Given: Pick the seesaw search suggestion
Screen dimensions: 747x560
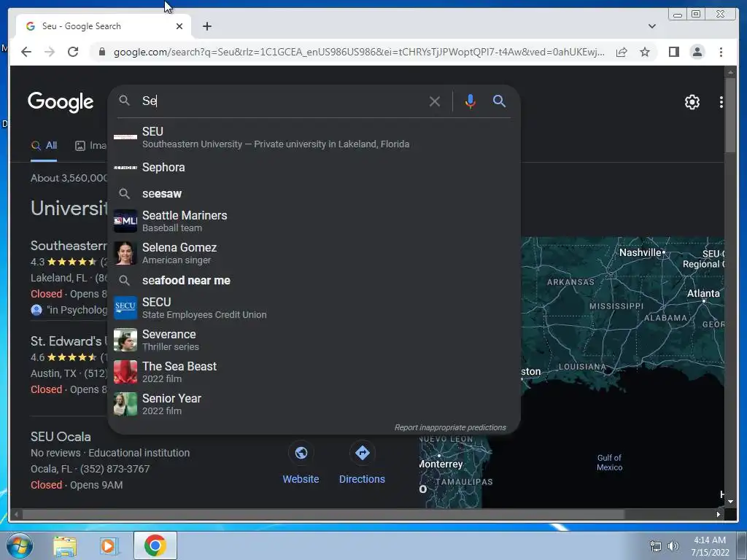Looking at the screenshot, I should tap(314, 193).
